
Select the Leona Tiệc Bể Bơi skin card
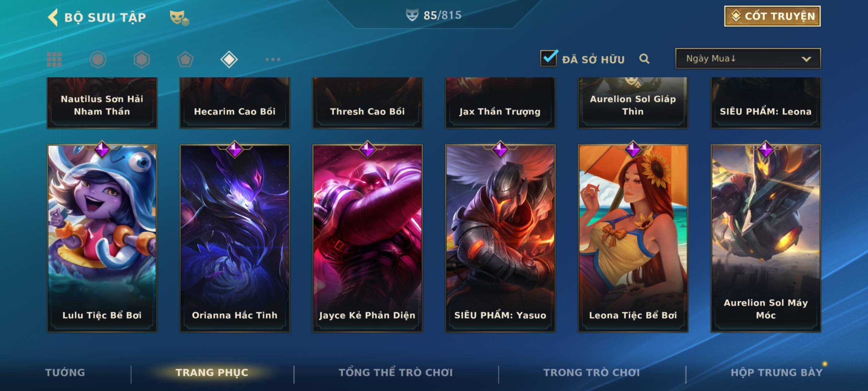click(633, 238)
